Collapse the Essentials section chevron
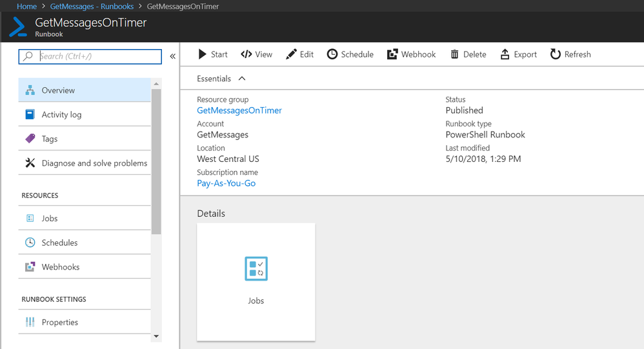The image size is (644, 349). [242, 79]
